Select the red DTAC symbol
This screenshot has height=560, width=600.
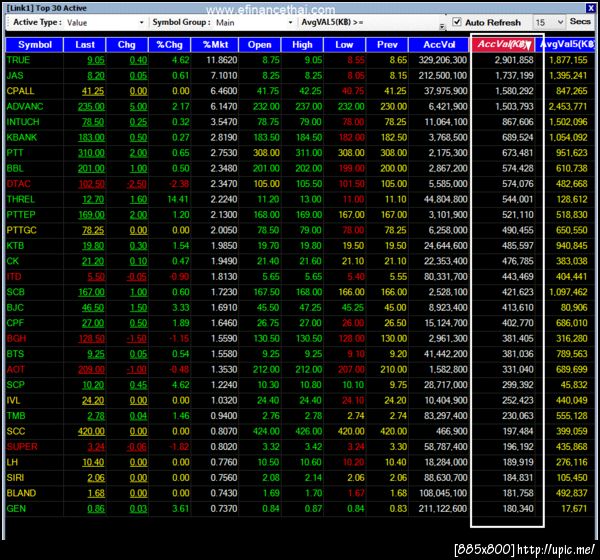point(18,184)
